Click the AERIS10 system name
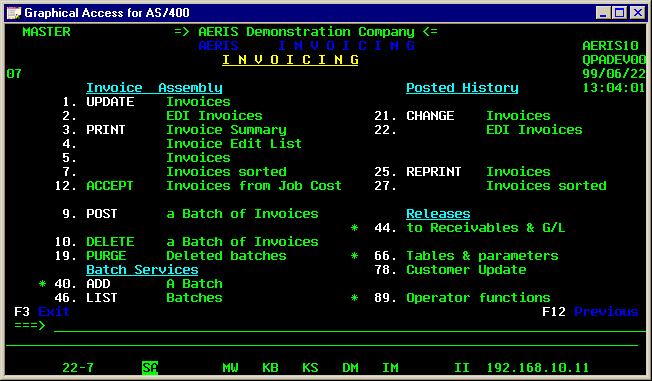The image size is (652, 381). pos(610,46)
